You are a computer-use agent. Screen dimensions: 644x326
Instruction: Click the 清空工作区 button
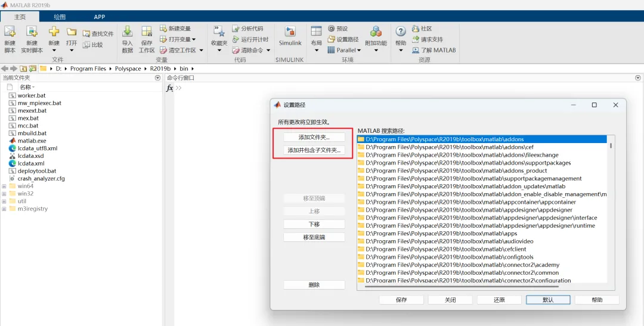(x=178, y=50)
